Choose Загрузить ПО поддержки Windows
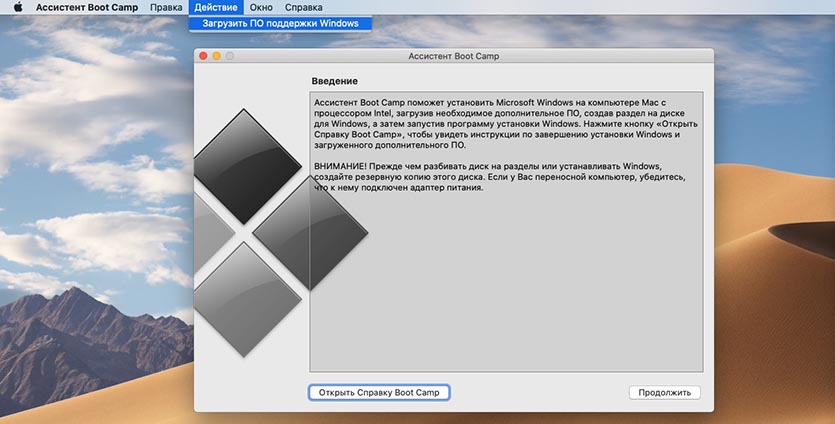Screen dimensions: 835x424 click(x=280, y=23)
